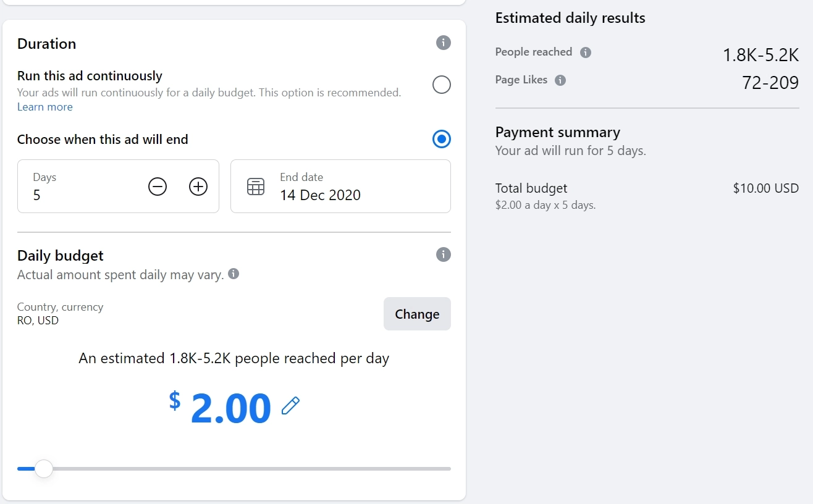813x504 pixels.
Task: Click the Total budget $10.00 USD amount
Action: click(765, 188)
